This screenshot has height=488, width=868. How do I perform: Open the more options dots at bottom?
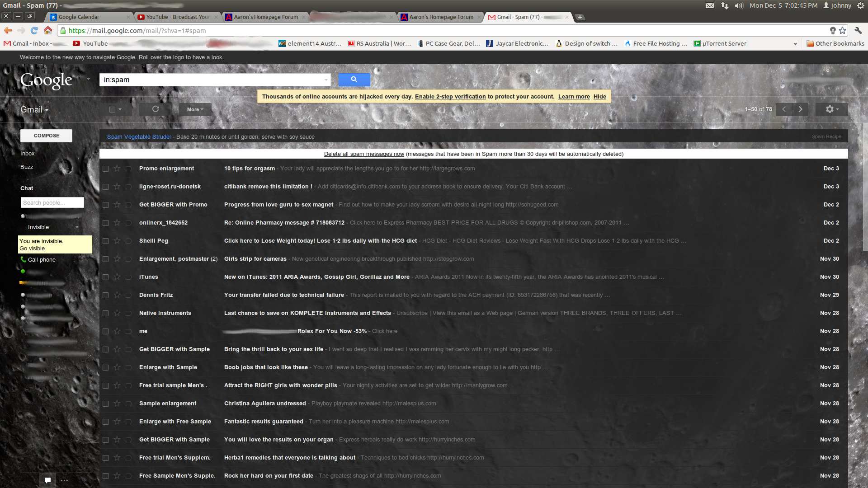(64, 480)
